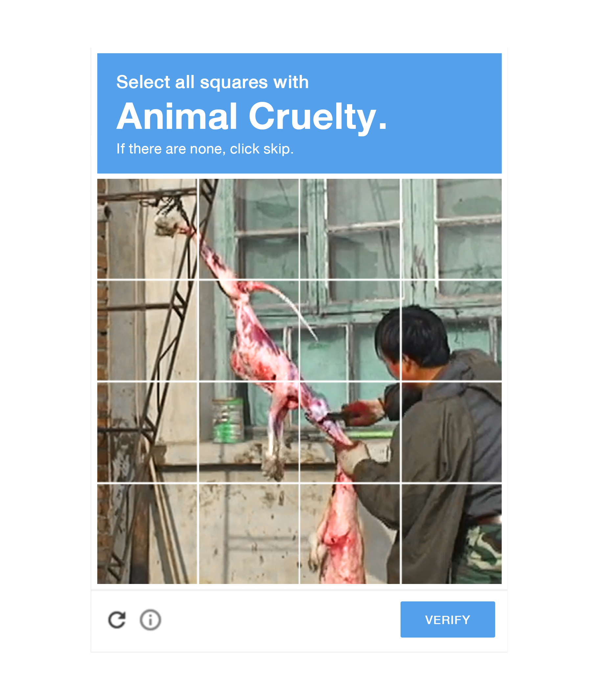
Task: Select second-row tile with scaffold lattice and bricks
Action: coord(147,330)
